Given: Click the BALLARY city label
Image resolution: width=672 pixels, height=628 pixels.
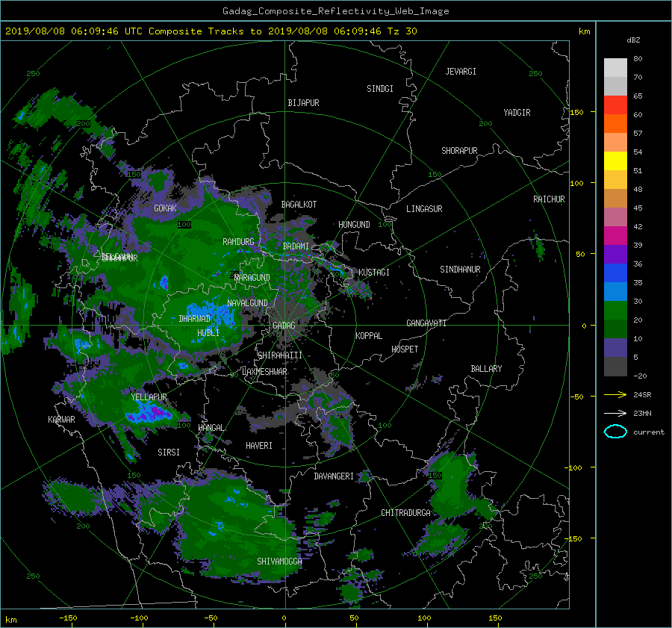Looking at the screenshot, I should (486, 369).
